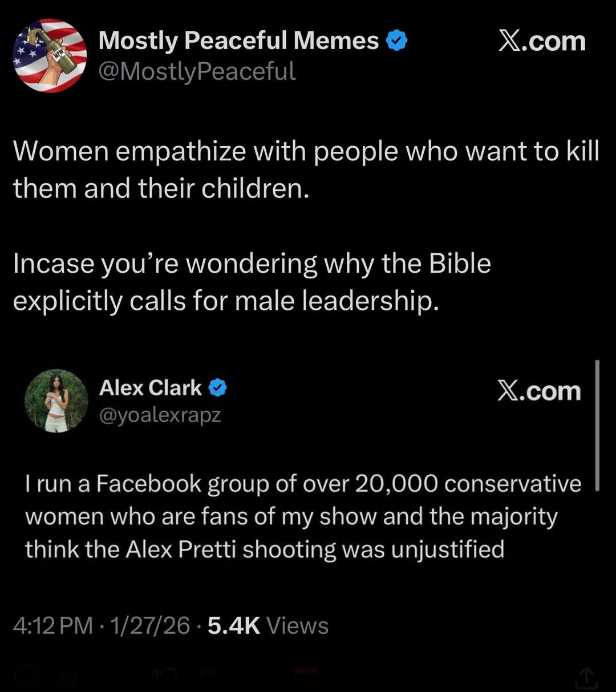
Task: Click the X.com logo inside the quoted post
Action: tap(538, 391)
